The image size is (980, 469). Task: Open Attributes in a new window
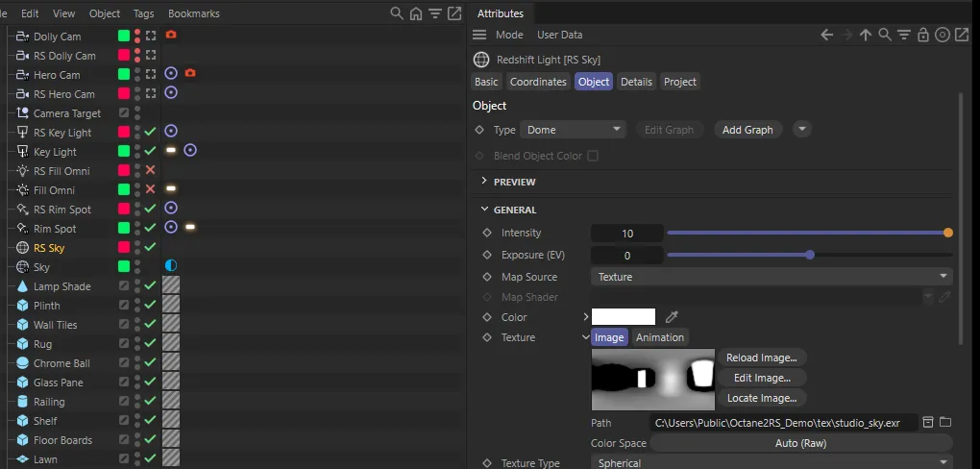pyautogui.click(x=962, y=35)
